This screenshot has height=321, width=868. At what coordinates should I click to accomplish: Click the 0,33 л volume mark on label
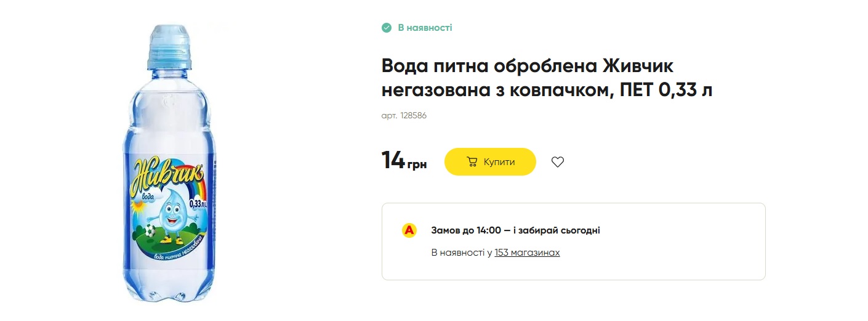(x=197, y=203)
